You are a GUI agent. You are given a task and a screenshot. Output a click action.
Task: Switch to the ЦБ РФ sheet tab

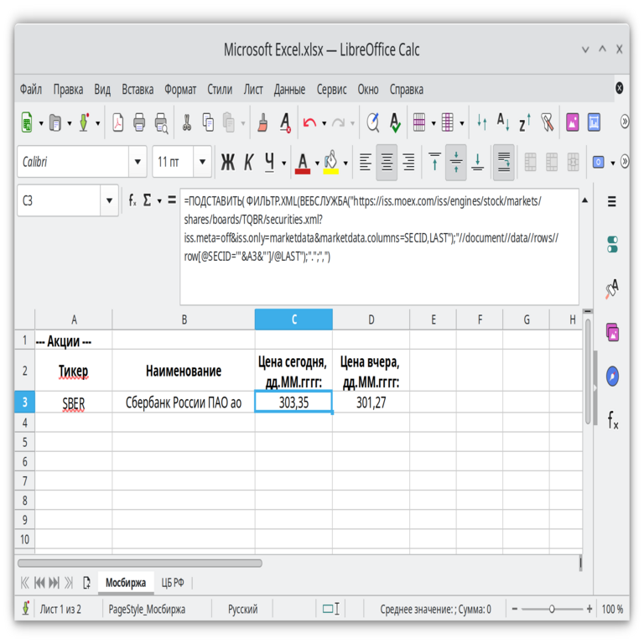click(173, 583)
